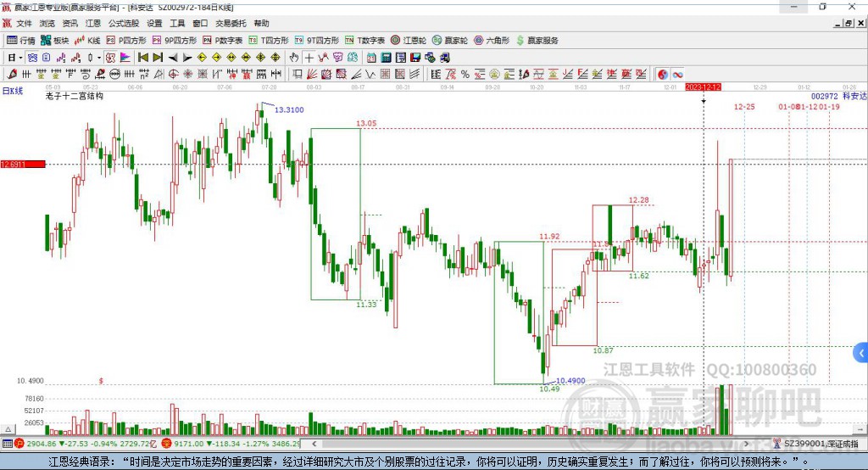Click the n² tool icon
The height and width of the screenshot is (470, 868).
pos(144,75)
